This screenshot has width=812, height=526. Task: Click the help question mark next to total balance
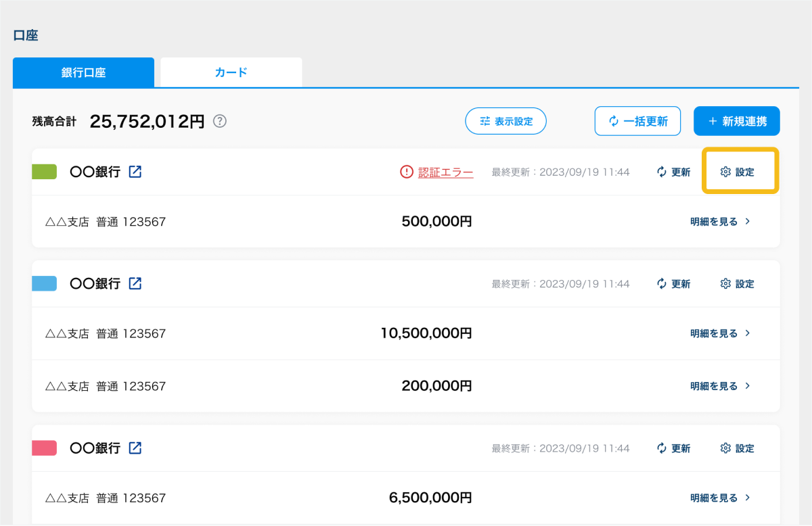pyautogui.click(x=220, y=121)
